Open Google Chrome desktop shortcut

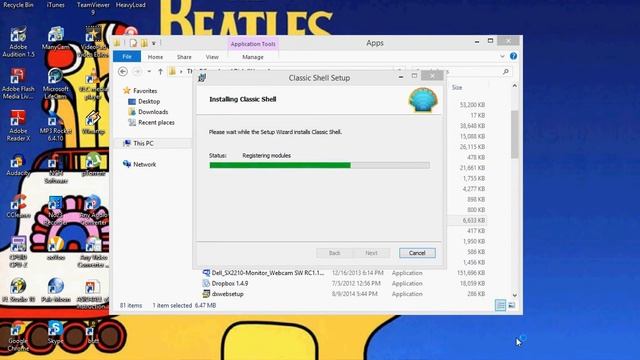(x=18, y=336)
